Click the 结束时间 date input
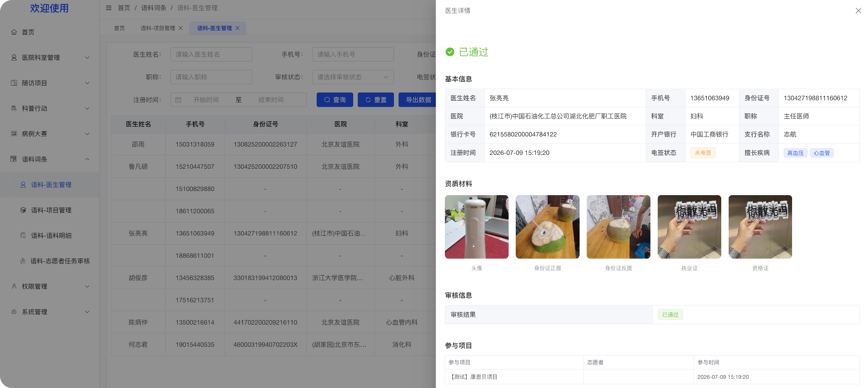868x388 pixels. (x=271, y=100)
